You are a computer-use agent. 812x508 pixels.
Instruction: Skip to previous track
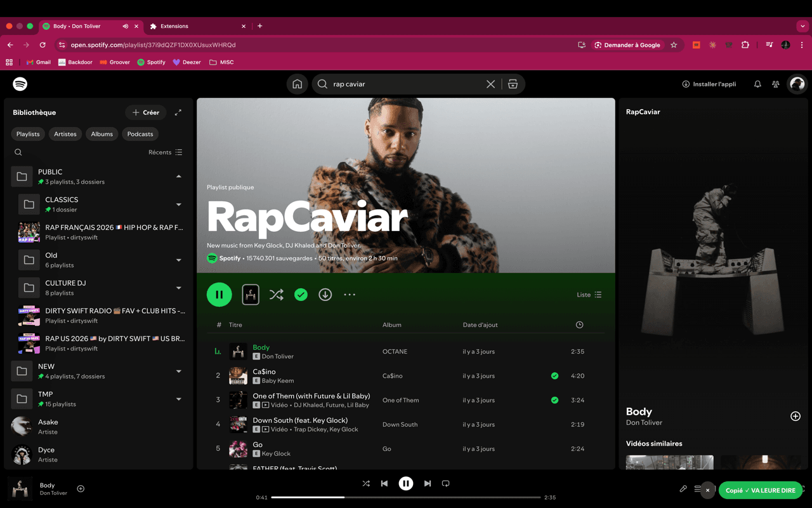384,483
